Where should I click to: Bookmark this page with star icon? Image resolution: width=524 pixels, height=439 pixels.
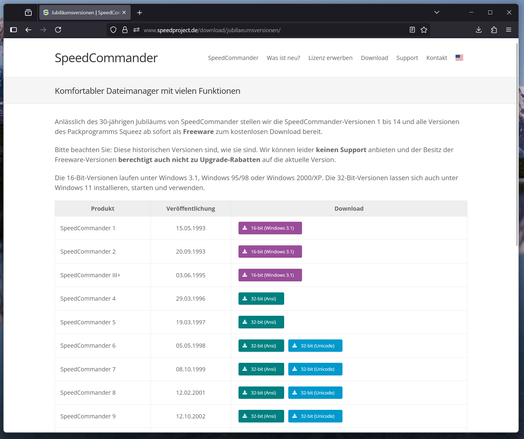pos(424,30)
